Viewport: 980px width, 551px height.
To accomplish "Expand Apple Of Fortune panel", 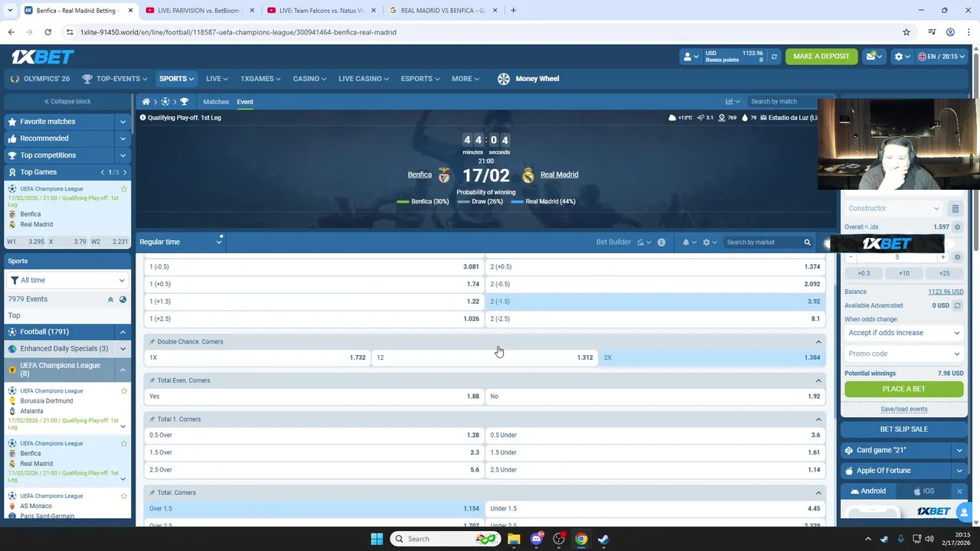I will pos(959,471).
